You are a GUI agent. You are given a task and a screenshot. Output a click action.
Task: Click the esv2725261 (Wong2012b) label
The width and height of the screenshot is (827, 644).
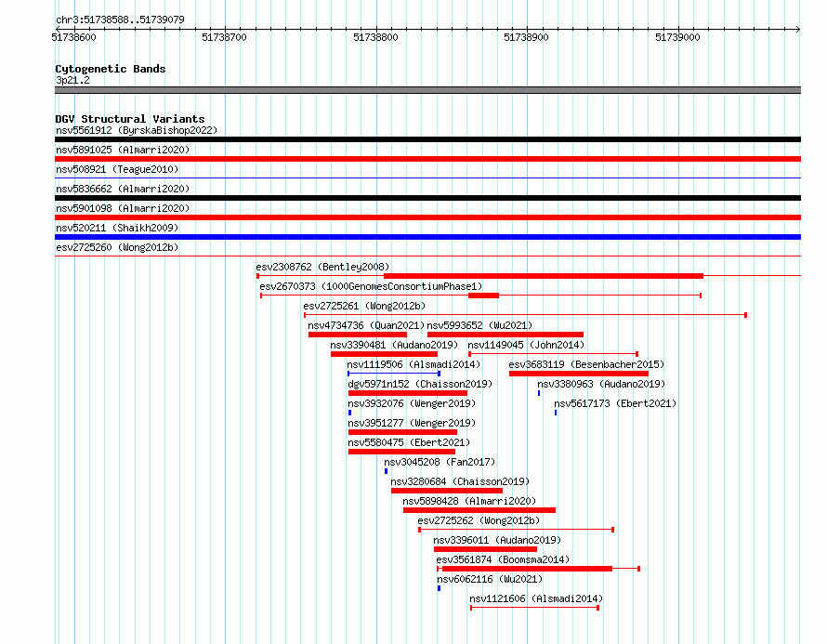point(364,306)
